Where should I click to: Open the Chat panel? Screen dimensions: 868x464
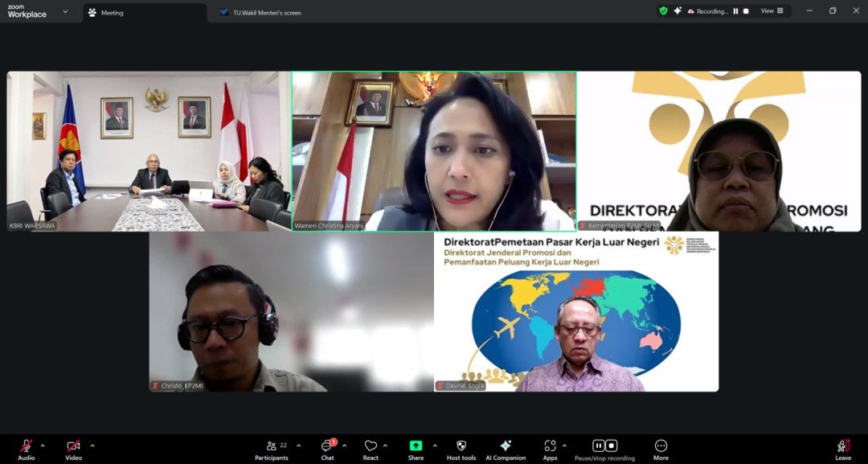[326, 448]
